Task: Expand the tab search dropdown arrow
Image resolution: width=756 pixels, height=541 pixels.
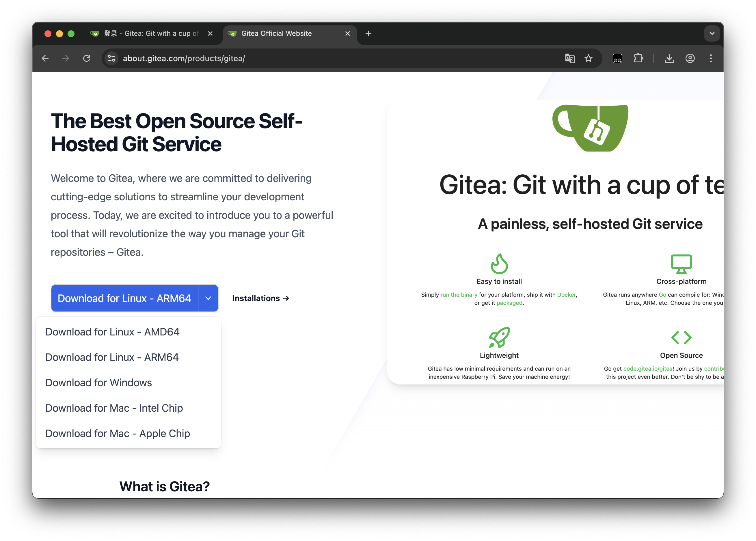Action: click(712, 33)
